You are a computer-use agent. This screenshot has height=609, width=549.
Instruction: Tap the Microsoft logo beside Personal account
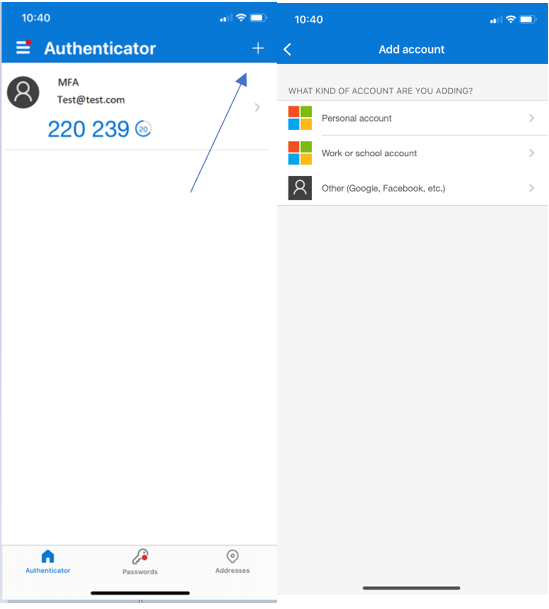(300, 118)
